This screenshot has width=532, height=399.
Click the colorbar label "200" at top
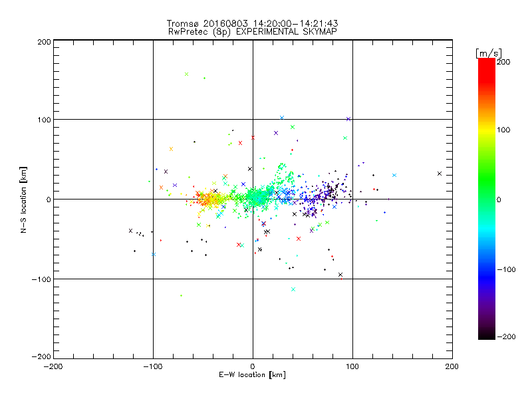[503, 62]
